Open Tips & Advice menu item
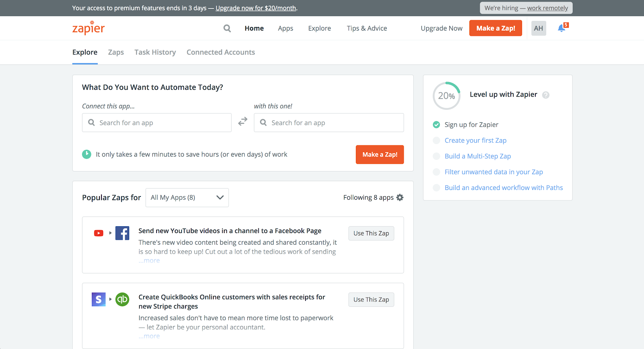 point(367,28)
